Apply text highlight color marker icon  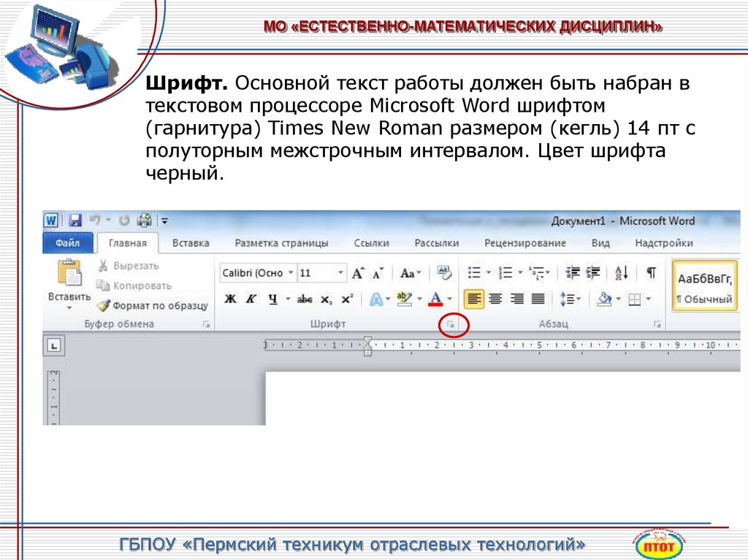pyautogui.click(x=405, y=299)
